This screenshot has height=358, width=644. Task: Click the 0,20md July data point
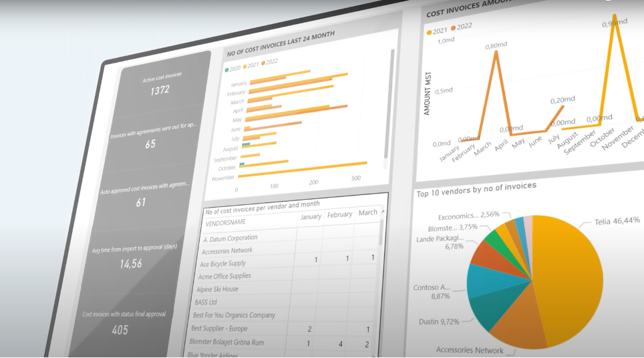click(x=562, y=106)
